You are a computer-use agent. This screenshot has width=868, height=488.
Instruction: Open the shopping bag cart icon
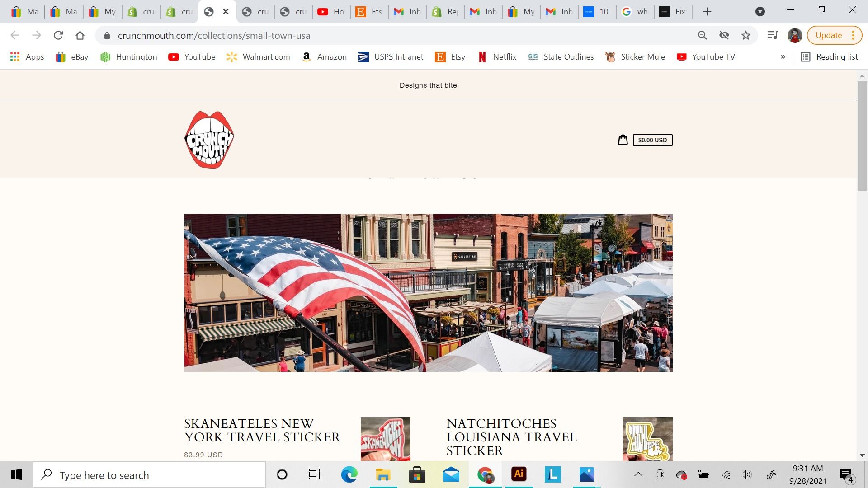pos(623,140)
